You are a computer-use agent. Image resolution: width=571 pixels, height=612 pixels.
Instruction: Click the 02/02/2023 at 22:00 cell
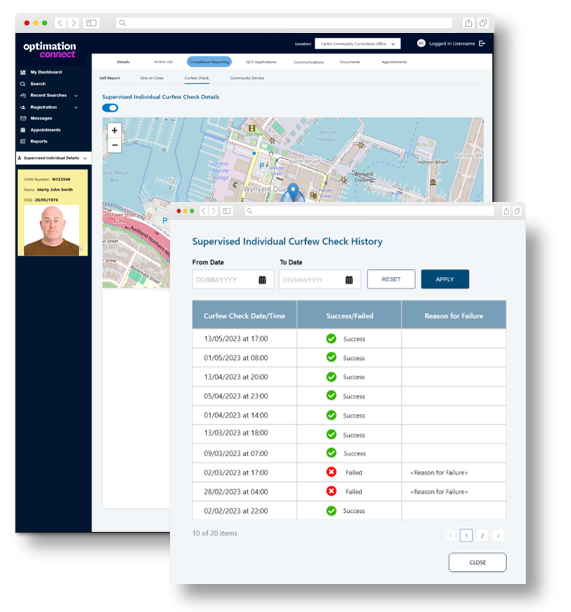point(244,511)
